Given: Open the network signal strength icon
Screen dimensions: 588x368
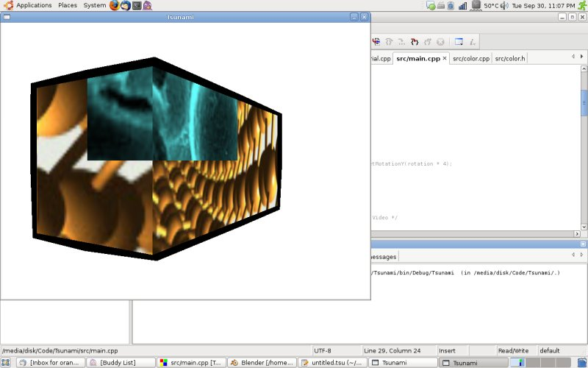Looking at the screenshot, I should coord(463,5).
